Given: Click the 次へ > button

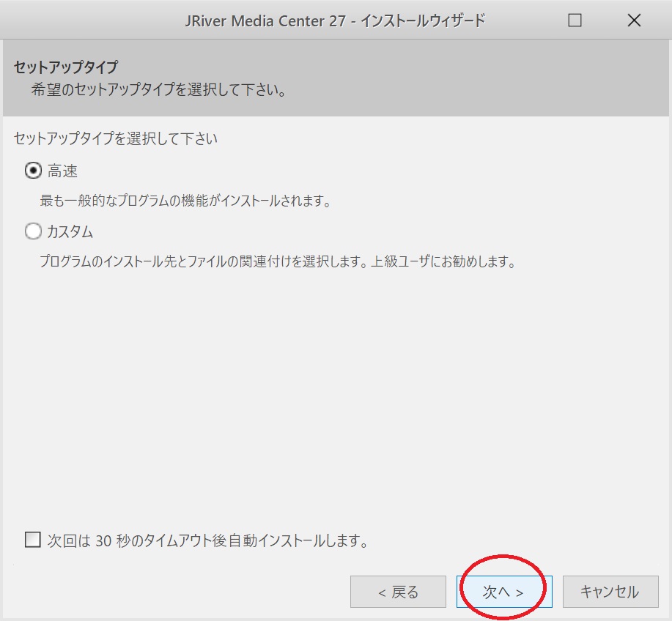Looking at the screenshot, I should 504,592.
